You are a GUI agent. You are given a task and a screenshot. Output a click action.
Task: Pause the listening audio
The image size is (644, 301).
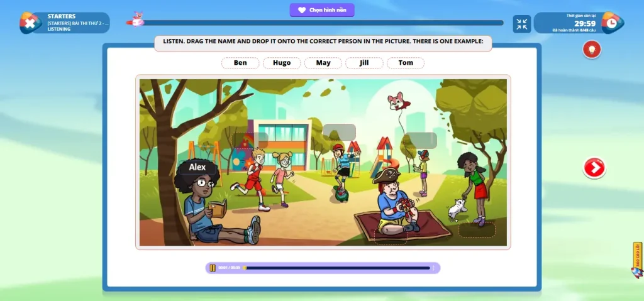tap(213, 268)
